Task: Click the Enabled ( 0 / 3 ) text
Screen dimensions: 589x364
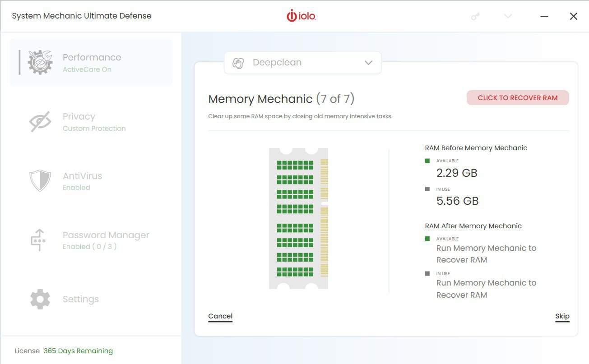Action: coord(90,247)
